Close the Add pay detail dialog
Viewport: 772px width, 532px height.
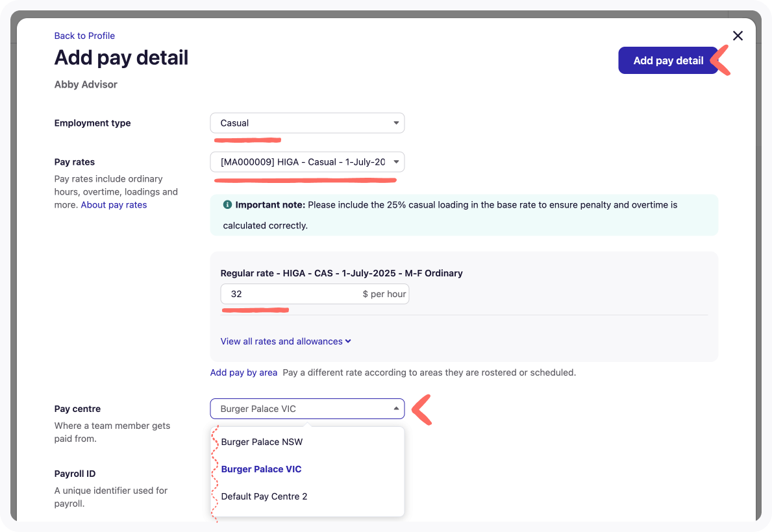click(738, 36)
